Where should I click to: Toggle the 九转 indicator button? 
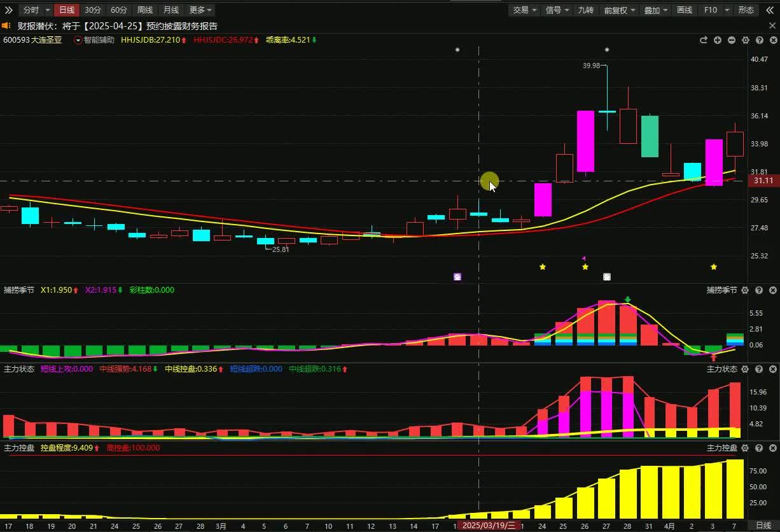585,10
